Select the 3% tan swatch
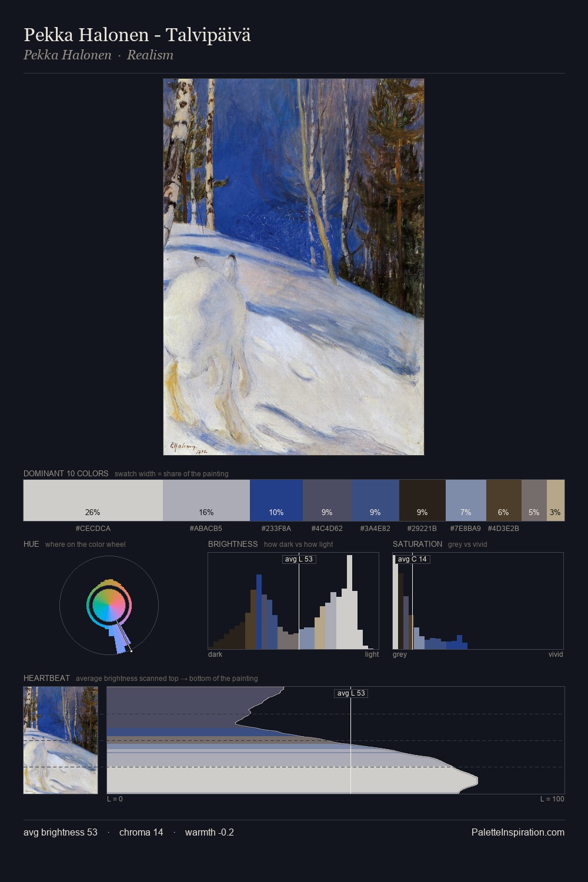Screen dimensions: 588x882 556,500
